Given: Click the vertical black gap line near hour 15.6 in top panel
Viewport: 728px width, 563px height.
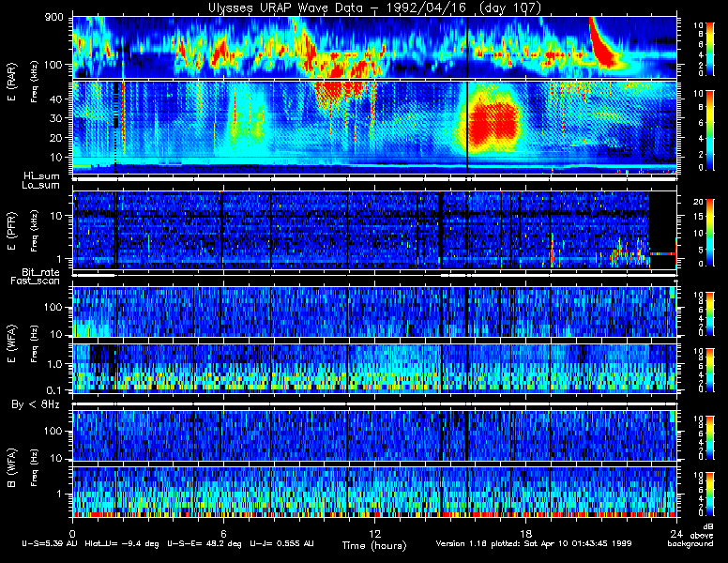Looking at the screenshot, I should click(x=466, y=47).
